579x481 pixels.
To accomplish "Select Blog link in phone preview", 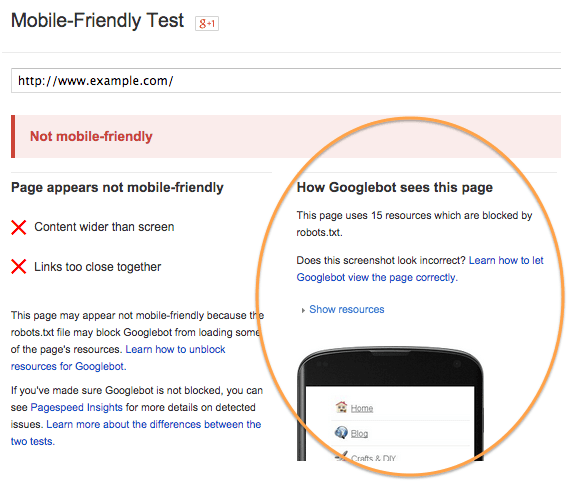I will (x=359, y=433).
